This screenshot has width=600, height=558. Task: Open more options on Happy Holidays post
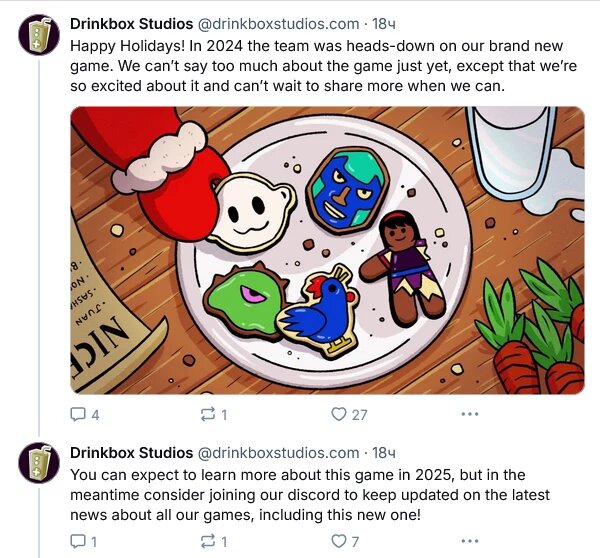pos(469,414)
